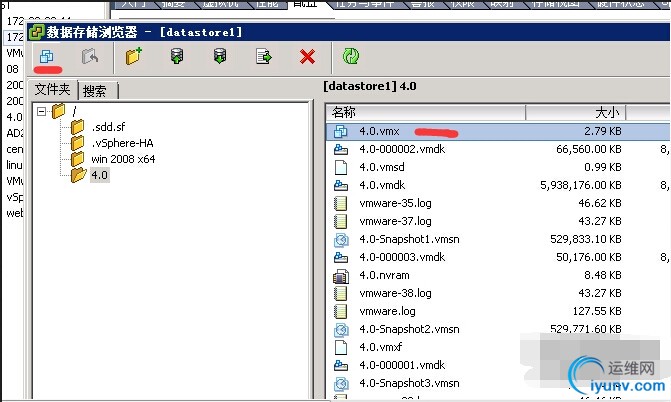Sort by the 大小 column header
The width and height of the screenshot is (671, 402).
point(576,113)
